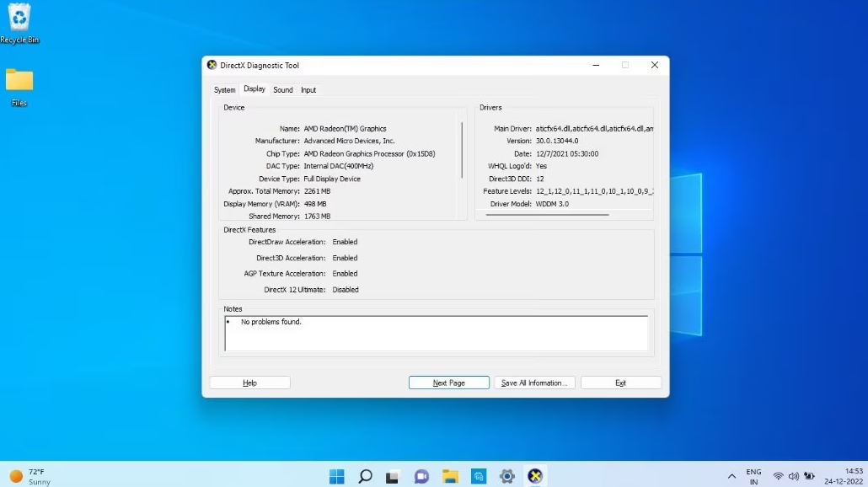Launch the Chat app from taskbar

click(421, 476)
